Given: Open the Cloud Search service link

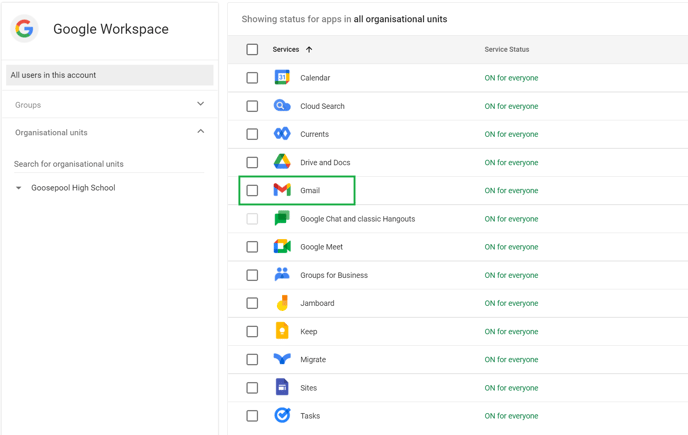Looking at the screenshot, I should pyautogui.click(x=322, y=106).
